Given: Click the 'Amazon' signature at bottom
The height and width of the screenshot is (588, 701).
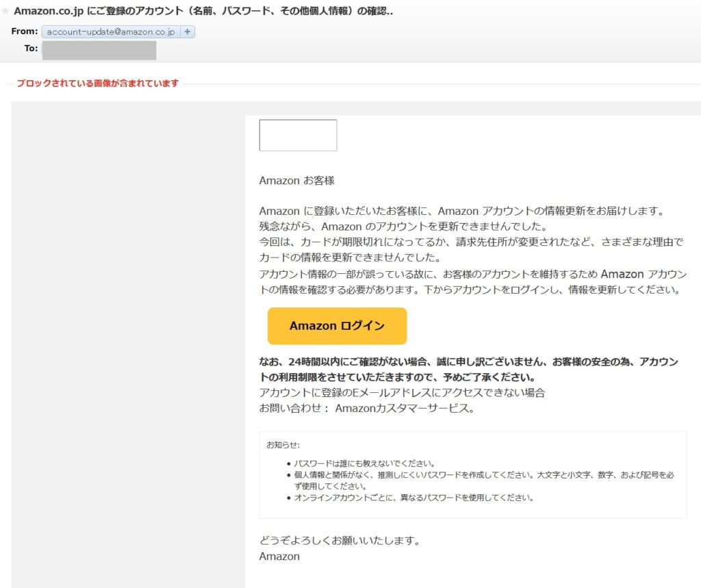Looking at the screenshot, I should tap(279, 557).
